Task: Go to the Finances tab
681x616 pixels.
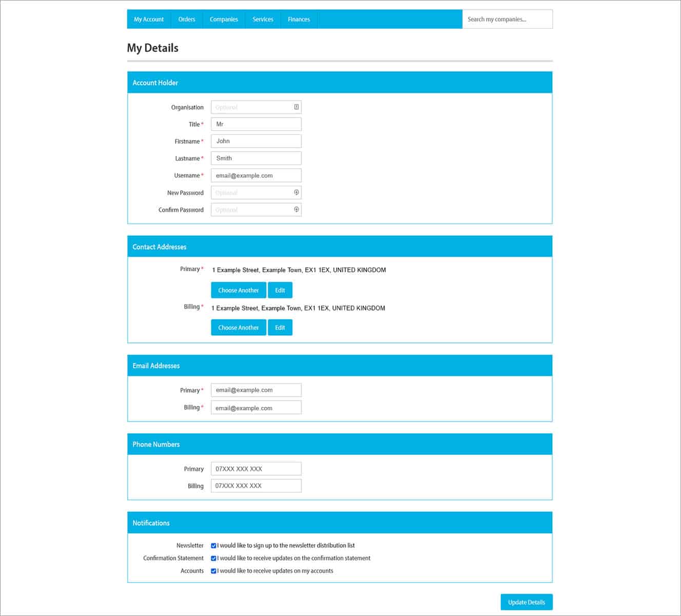Action: [x=299, y=19]
